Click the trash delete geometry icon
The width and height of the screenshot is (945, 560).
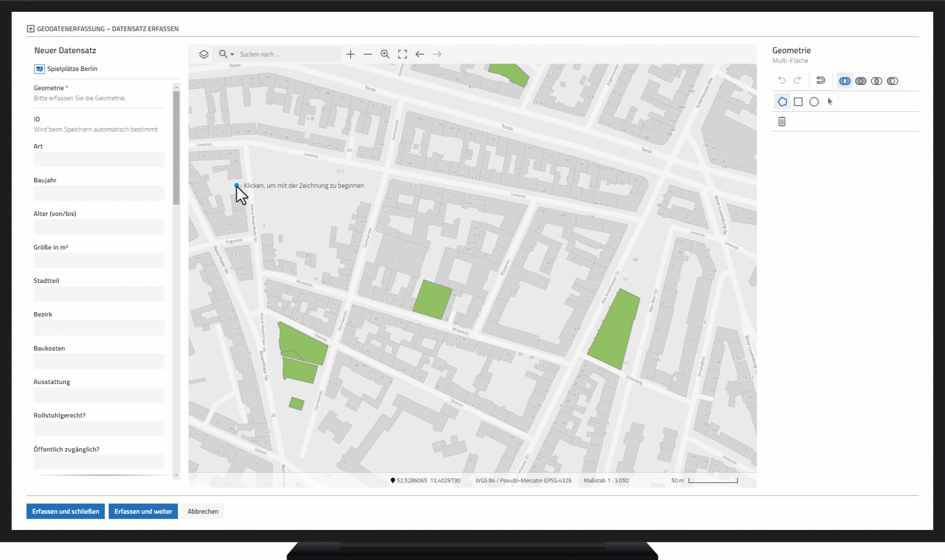[x=782, y=121]
